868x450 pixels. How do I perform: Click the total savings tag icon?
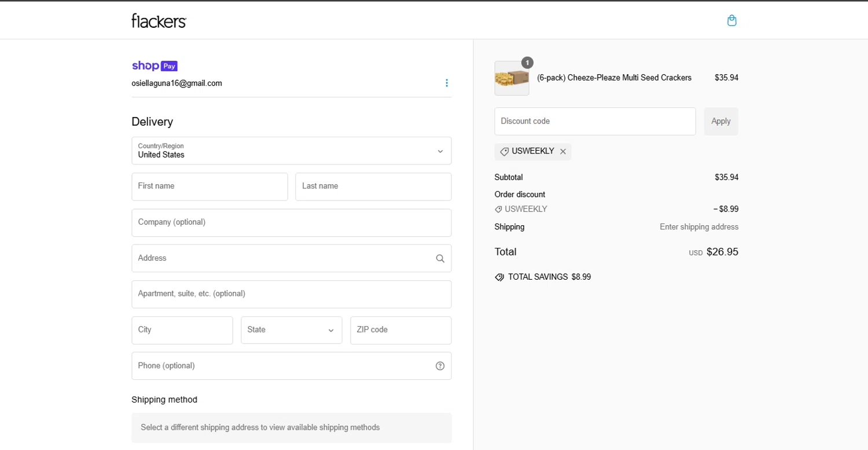[499, 277]
